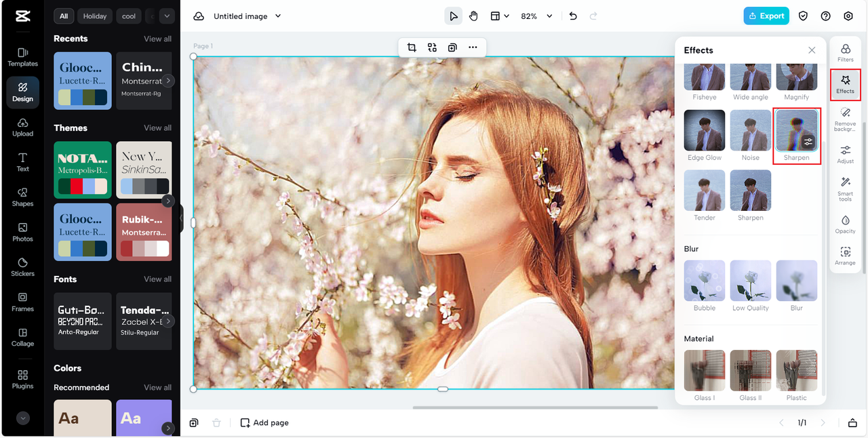Screen dimensions: 868x438
Task: Click the CapCut logo icon
Action: click(x=22, y=16)
